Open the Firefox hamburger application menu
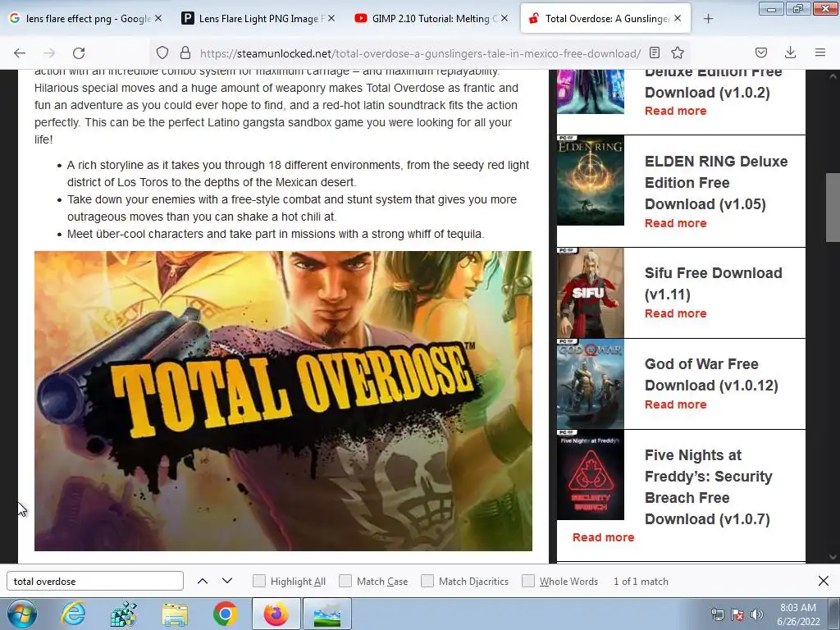 coord(820,52)
